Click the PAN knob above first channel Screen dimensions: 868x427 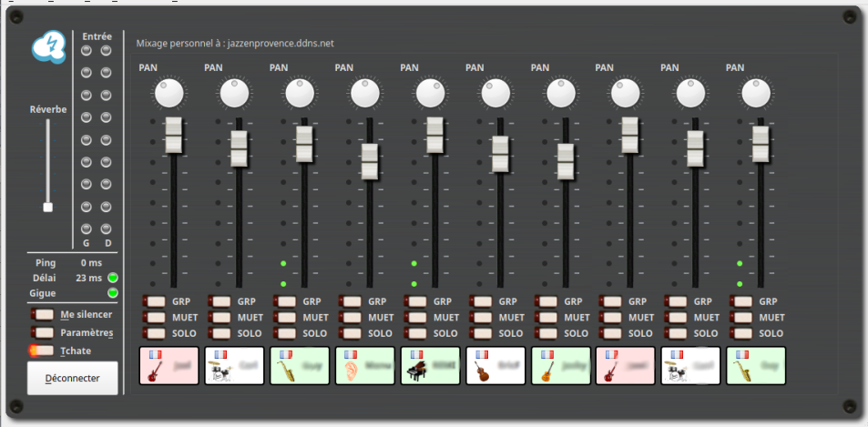[168, 93]
